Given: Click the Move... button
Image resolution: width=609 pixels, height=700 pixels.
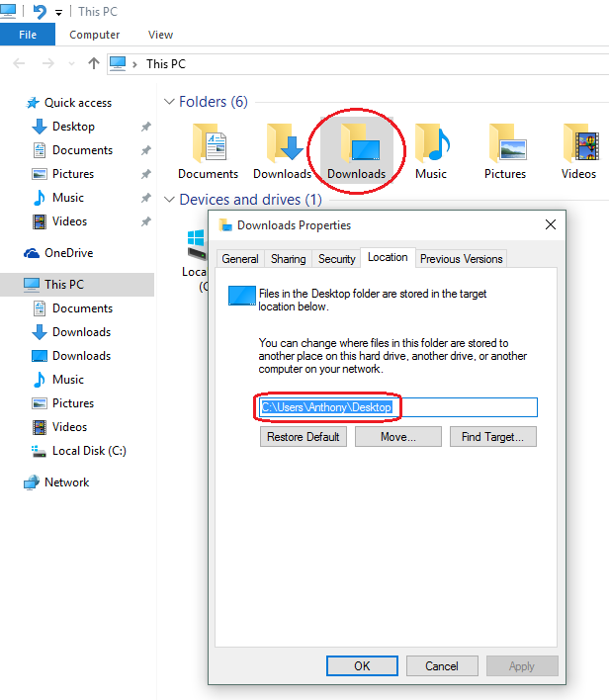Looking at the screenshot, I should point(398,437).
